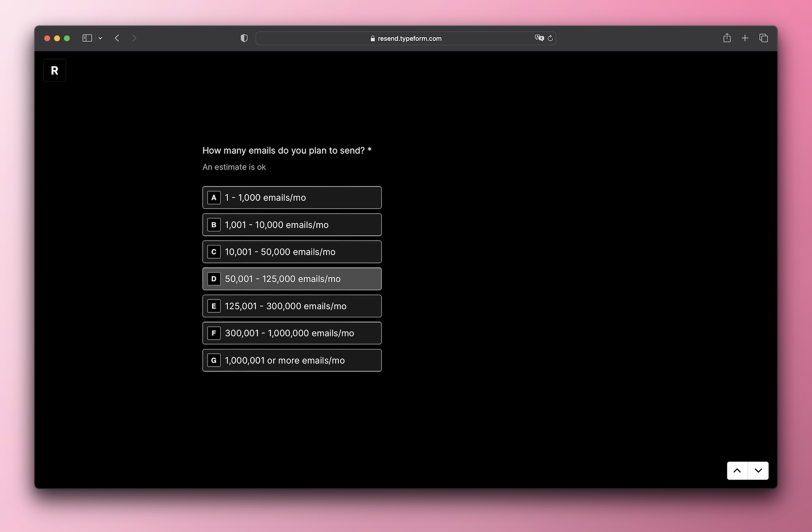This screenshot has width=812, height=532.
Task: Open the sidebar options chevron
Action: [x=100, y=38]
